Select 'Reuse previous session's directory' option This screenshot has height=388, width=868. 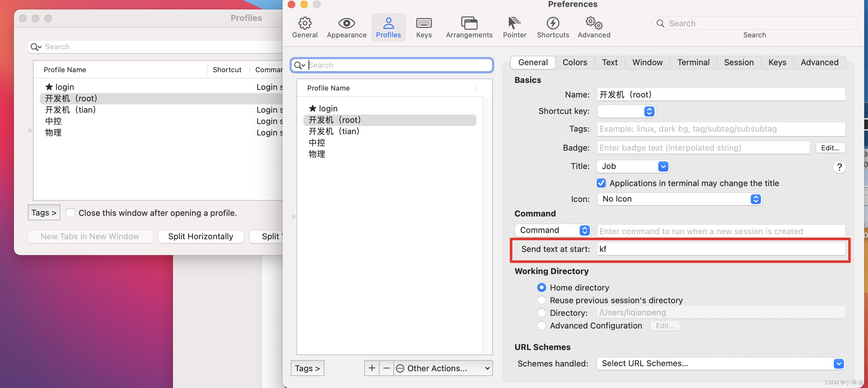(x=541, y=300)
